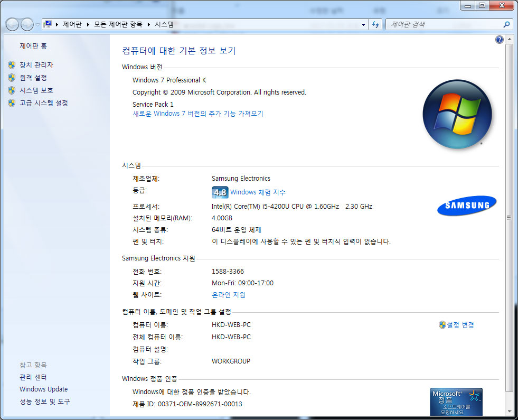Click the refresh button beside address bar
The height and width of the screenshot is (420, 518).
(375, 24)
